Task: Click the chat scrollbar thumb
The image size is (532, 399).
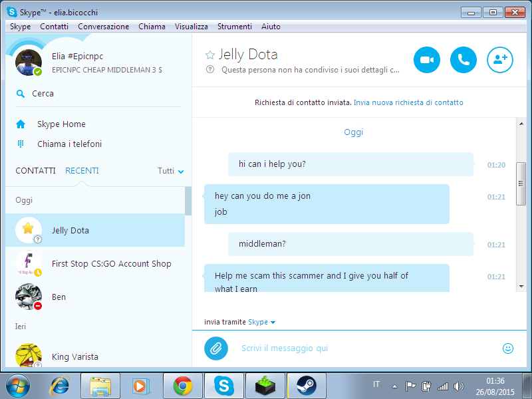Action: pyautogui.click(x=521, y=184)
